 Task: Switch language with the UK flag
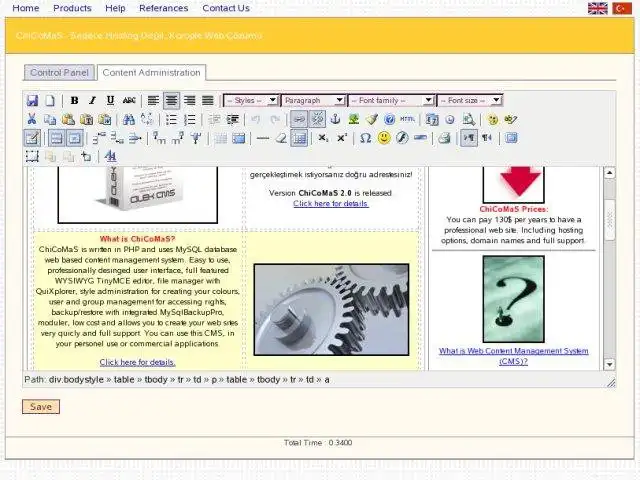click(x=598, y=8)
